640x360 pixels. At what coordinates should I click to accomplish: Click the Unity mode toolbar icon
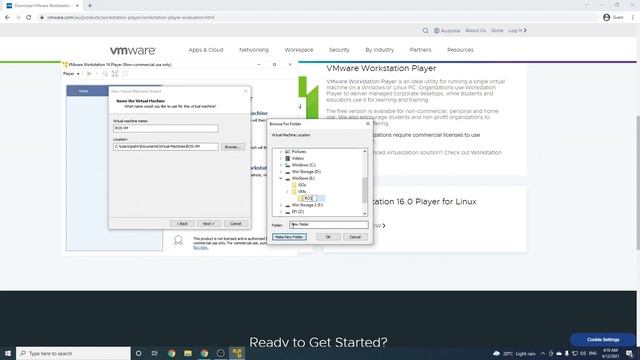tap(125, 74)
